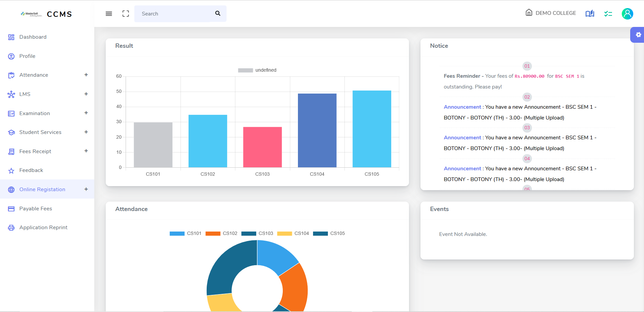The width and height of the screenshot is (644, 312).
Task: Enter fullscreen using the expand icon
Action: pyautogui.click(x=125, y=13)
